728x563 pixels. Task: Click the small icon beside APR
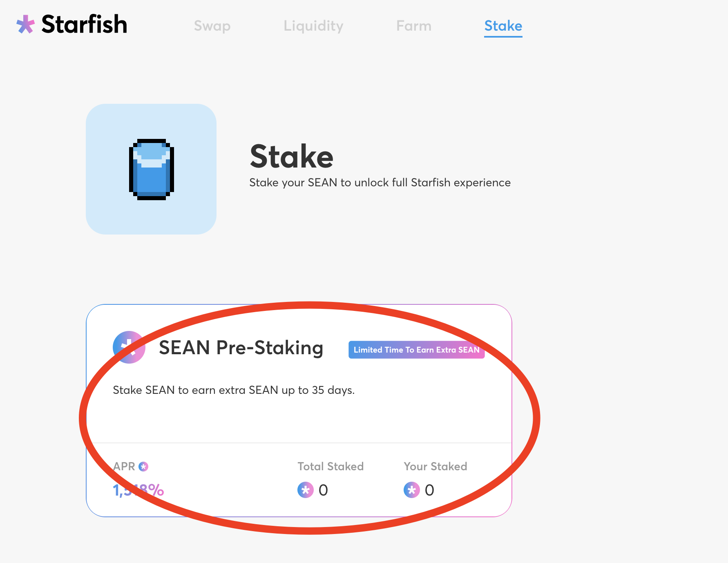coord(143,467)
